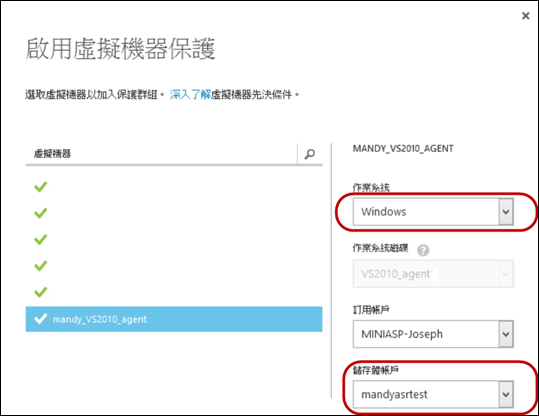This screenshot has height=416, width=539.
Task: Toggle the fifth virtual machine checkmark
Action: (x=41, y=292)
